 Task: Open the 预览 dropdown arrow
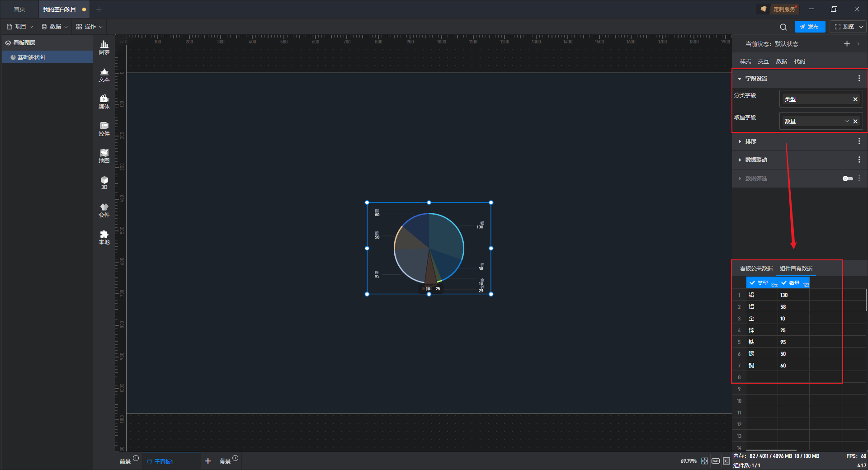tap(861, 27)
